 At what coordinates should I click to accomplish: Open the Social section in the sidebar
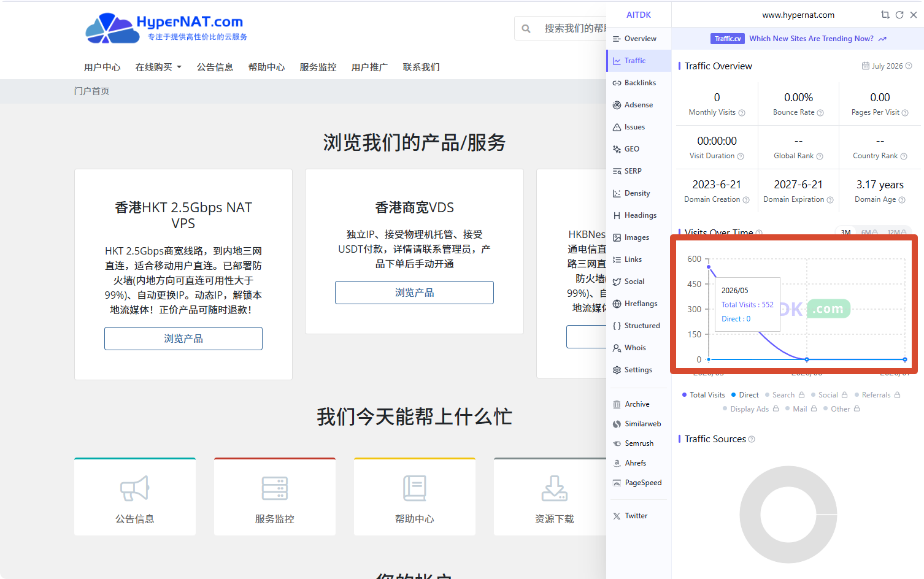coord(638,282)
